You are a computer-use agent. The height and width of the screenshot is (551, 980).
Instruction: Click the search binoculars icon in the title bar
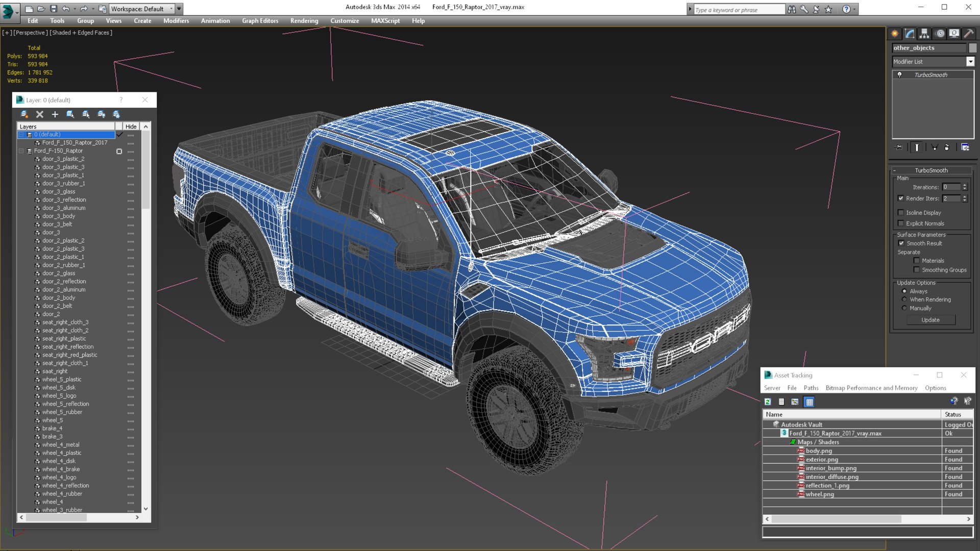point(792,9)
